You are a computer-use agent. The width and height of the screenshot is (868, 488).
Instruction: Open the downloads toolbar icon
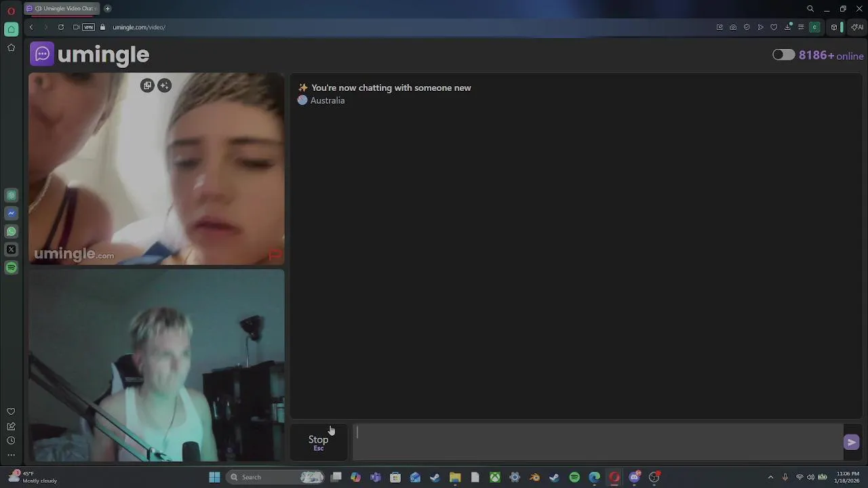tap(788, 27)
